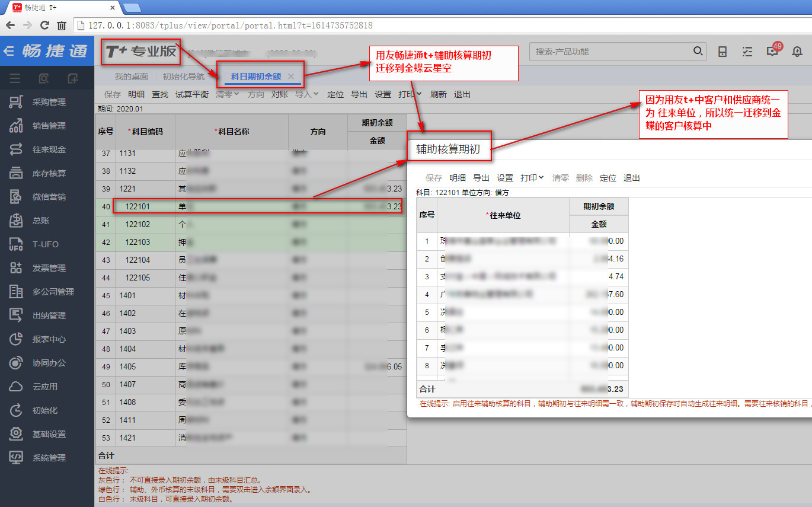Switch to 我的桌面 tab
The width and height of the screenshot is (812, 507).
tap(132, 76)
